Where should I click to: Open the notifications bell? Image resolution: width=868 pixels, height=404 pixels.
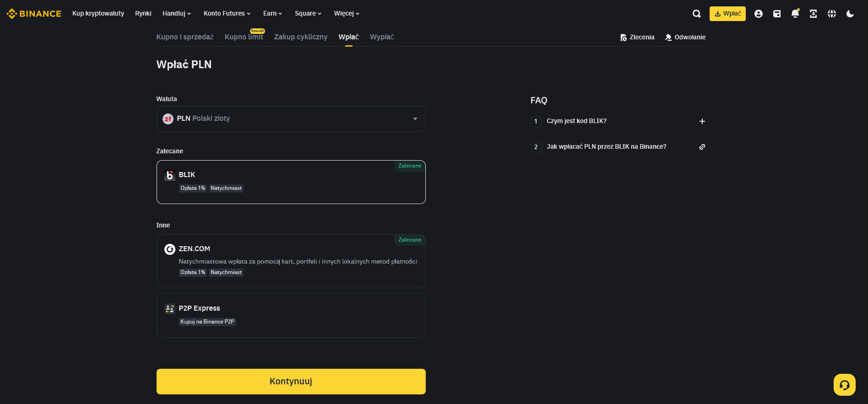pos(795,14)
